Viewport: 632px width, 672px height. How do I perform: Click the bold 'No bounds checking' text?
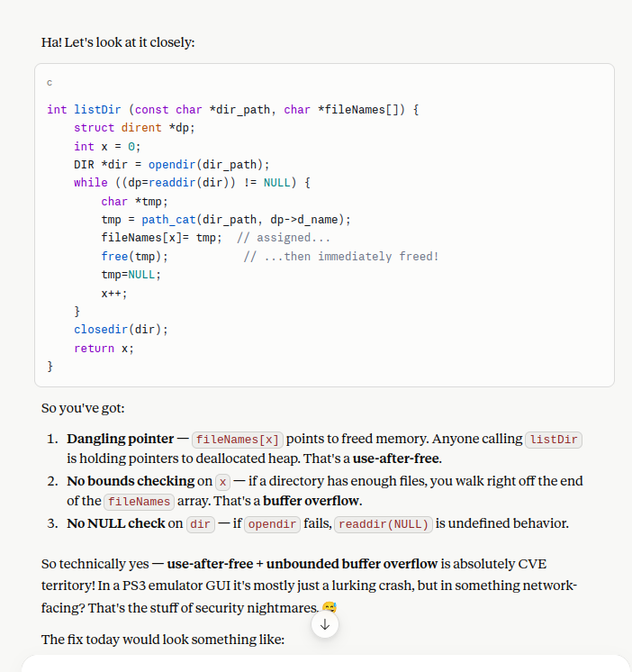click(x=131, y=481)
